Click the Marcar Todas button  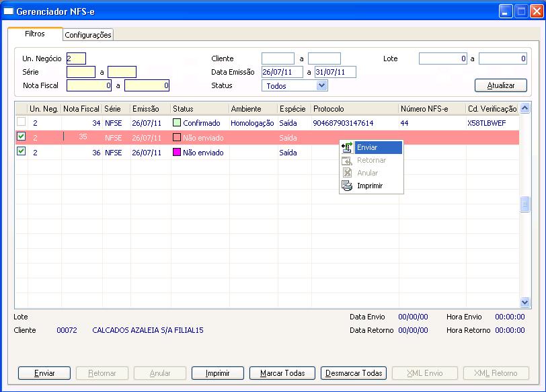pos(282,373)
